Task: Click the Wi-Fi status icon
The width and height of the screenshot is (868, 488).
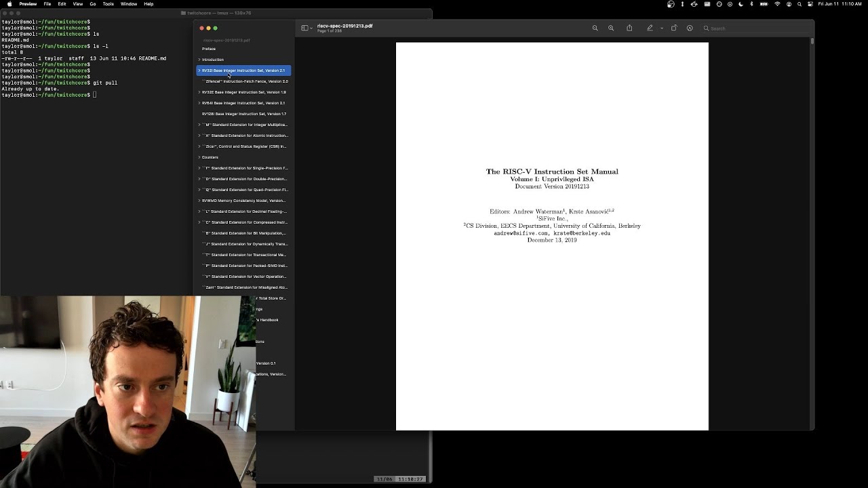Action: pyautogui.click(x=777, y=4)
